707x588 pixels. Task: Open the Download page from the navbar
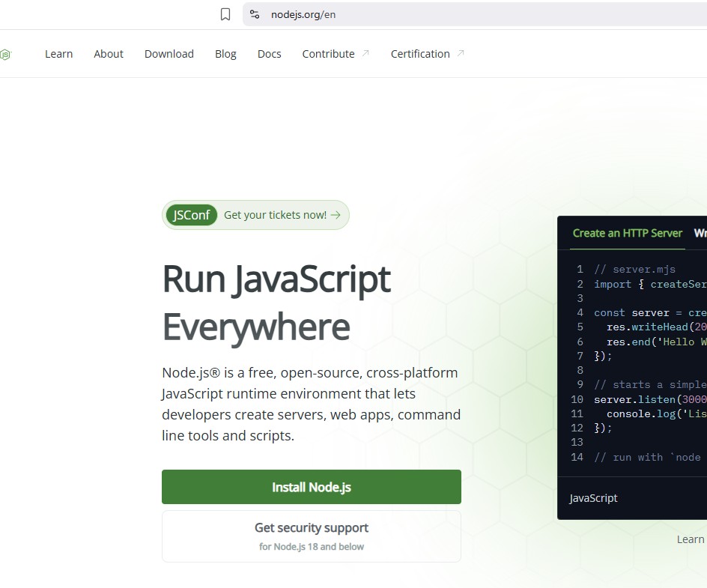pyautogui.click(x=169, y=54)
